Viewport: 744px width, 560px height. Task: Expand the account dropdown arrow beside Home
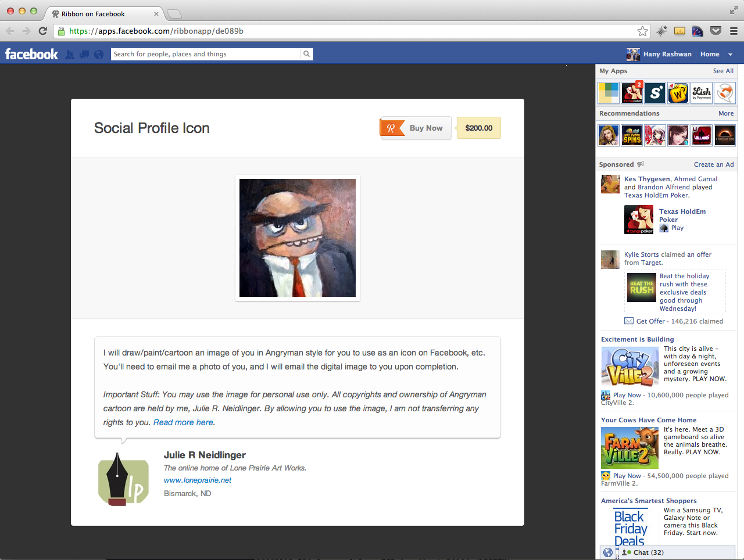(x=731, y=54)
